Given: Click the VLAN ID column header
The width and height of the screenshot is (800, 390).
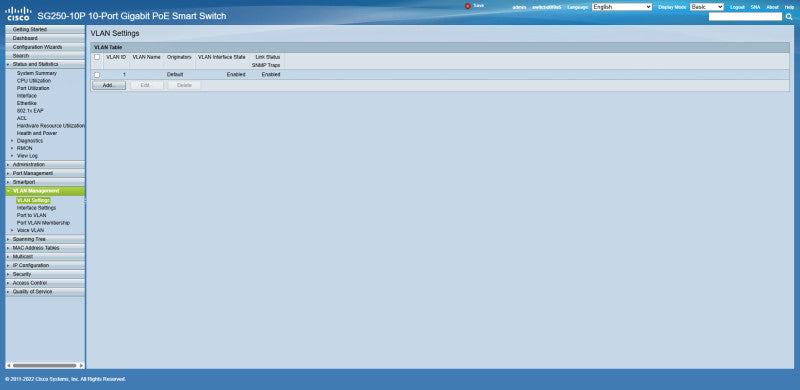Looking at the screenshot, I should tap(116, 57).
